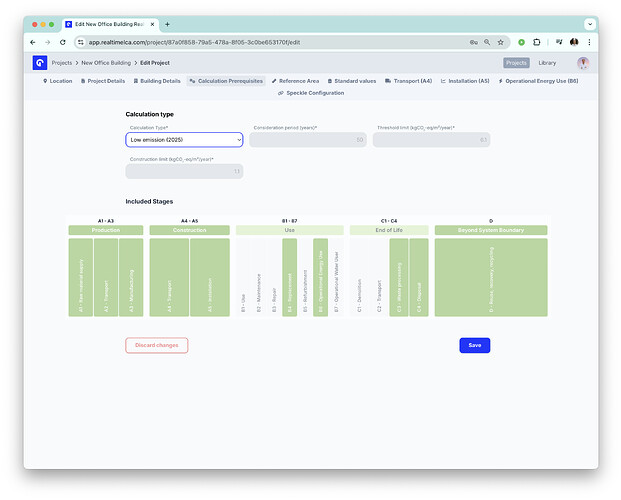Open the Reference Area tab
The width and height of the screenshot is (621, 500).
[x=295, y=81]
